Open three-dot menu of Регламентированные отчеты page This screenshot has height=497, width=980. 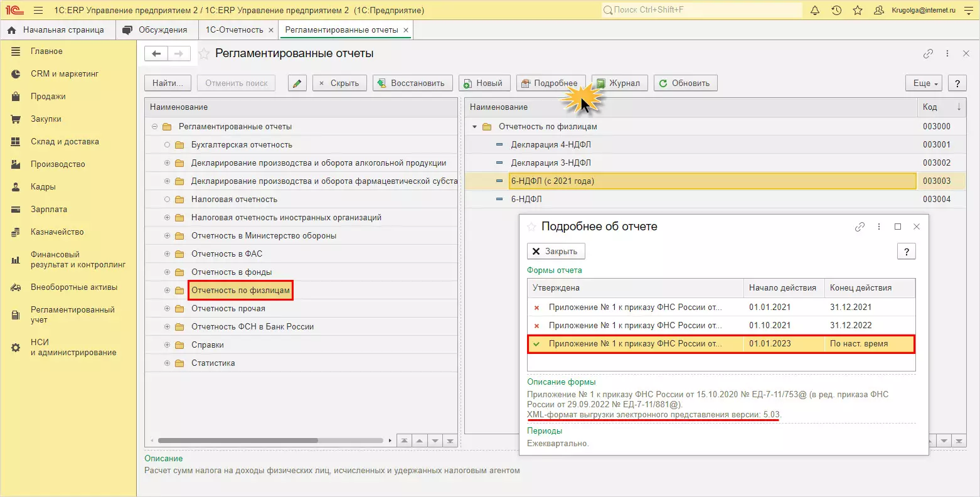[947, 54]
